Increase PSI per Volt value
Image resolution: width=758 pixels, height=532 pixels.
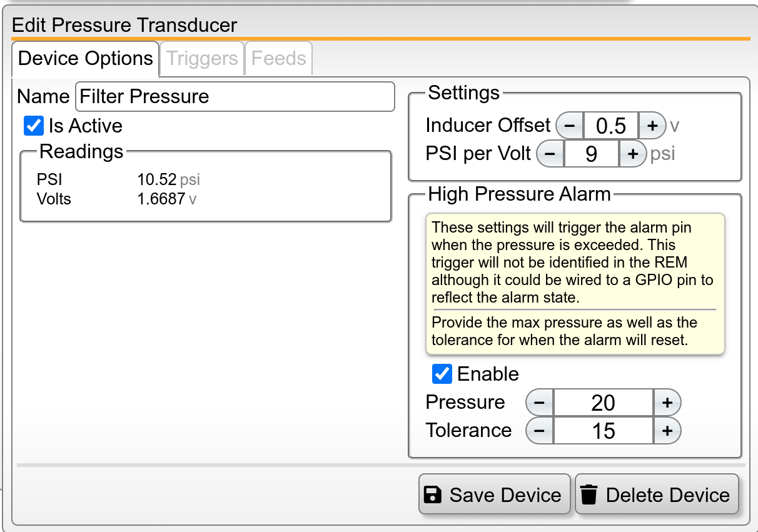(634, 154)
